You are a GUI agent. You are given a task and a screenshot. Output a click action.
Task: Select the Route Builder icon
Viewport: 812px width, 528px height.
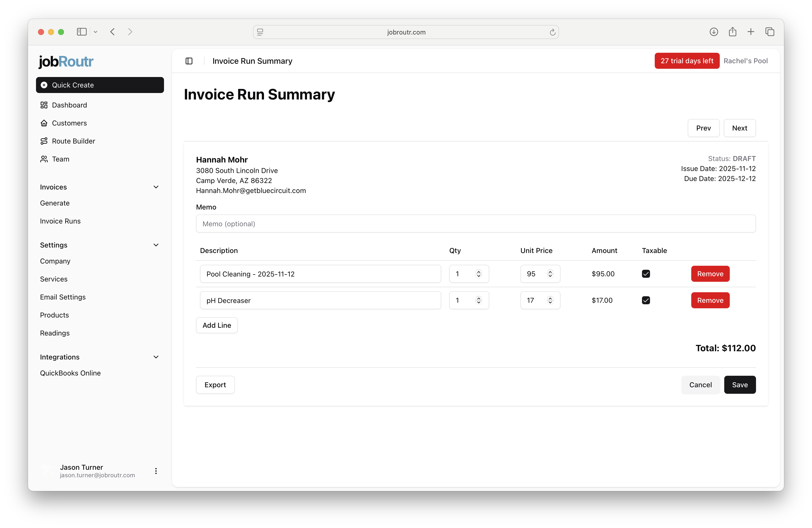pos(44,141)
